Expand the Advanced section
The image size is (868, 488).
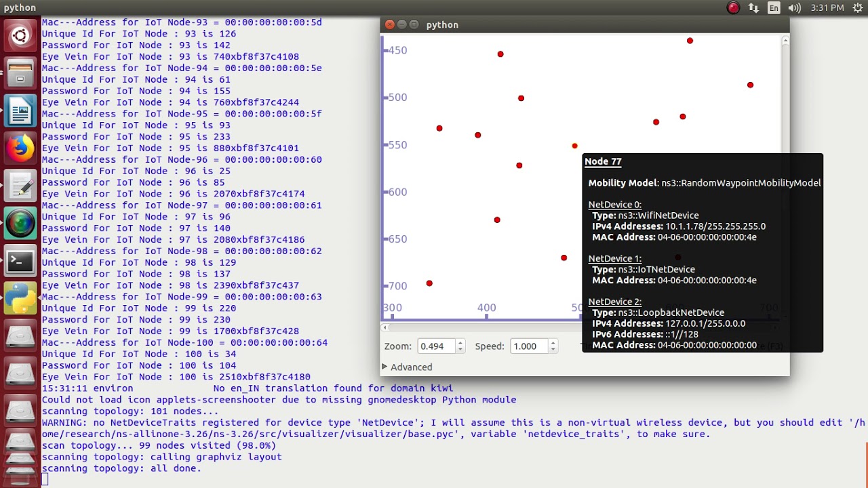coord(407,367)
